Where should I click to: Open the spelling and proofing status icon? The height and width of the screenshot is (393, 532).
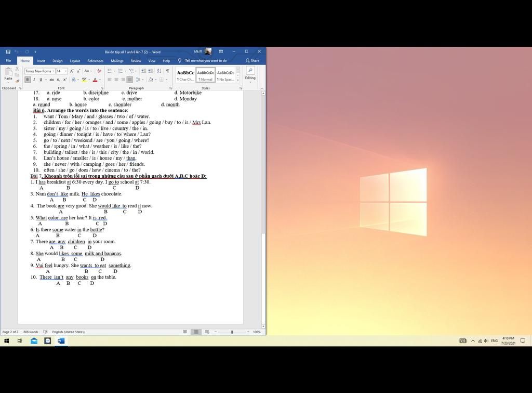coord(46,332)
